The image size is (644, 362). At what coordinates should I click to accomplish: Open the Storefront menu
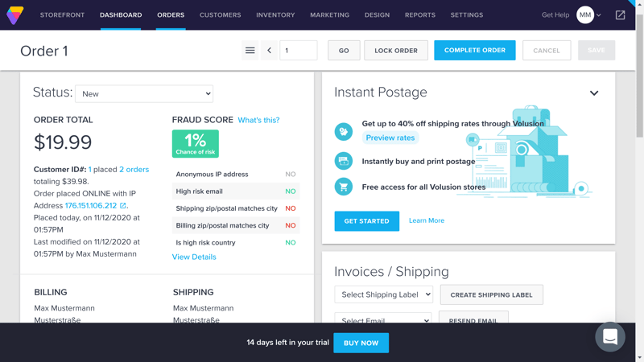(62, 15)
